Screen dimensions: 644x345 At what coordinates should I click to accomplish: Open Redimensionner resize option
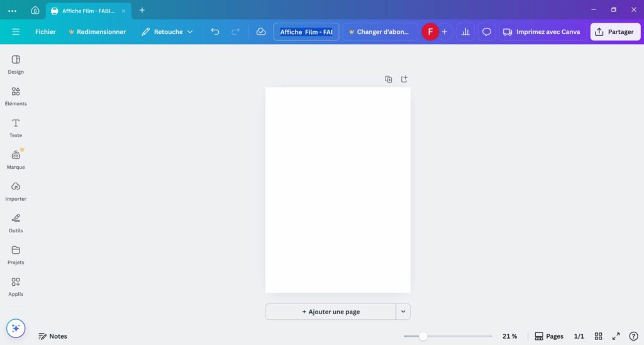pos(97,31)
